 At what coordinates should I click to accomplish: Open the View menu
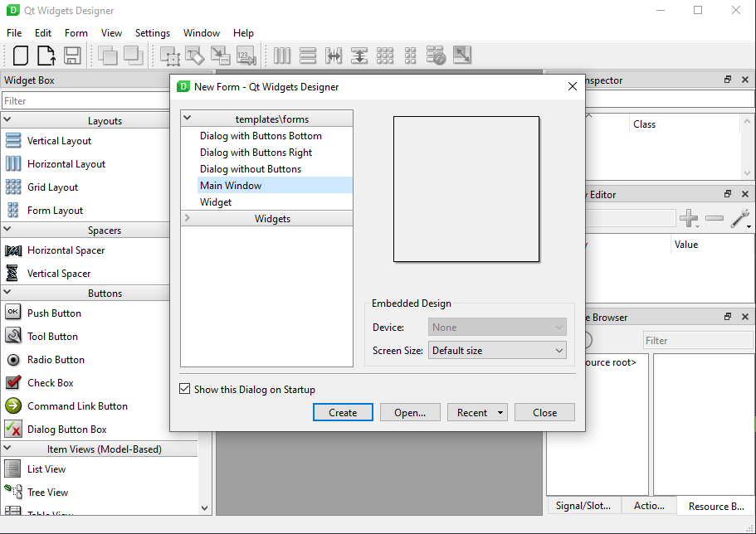click(x=111, y=33)
